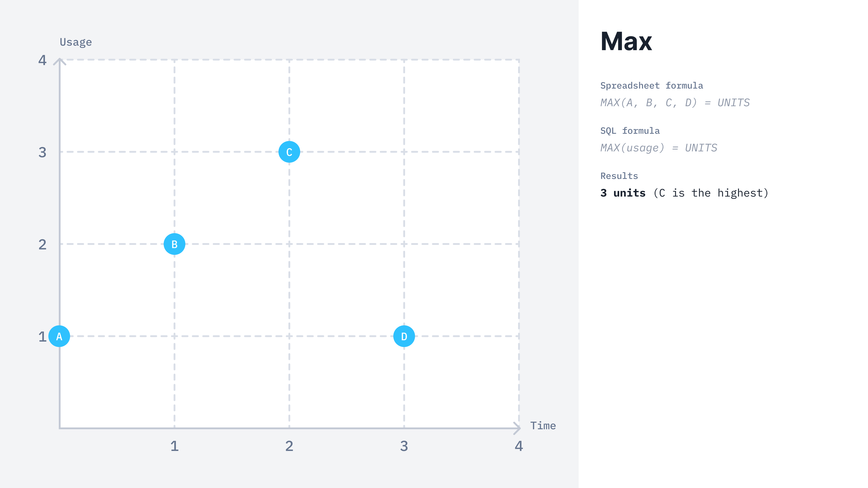The image size is (868, 488).
Task: Click the Results label
Action: click(x=619, y=176)
